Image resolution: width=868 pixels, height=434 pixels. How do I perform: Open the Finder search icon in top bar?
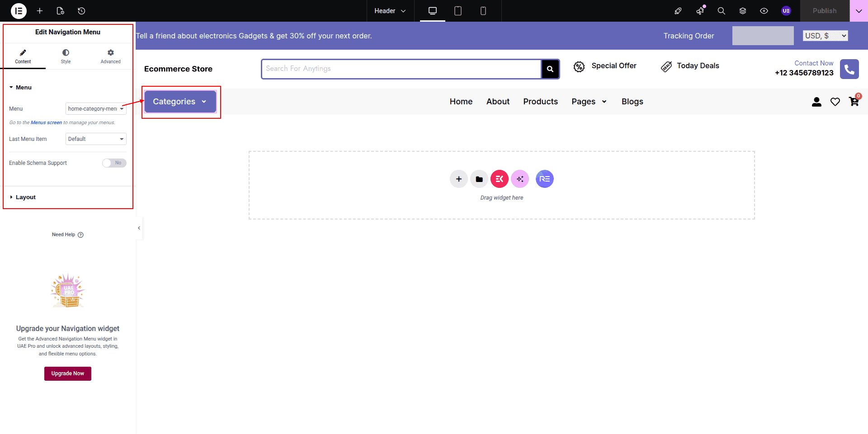tap(721, 11)
